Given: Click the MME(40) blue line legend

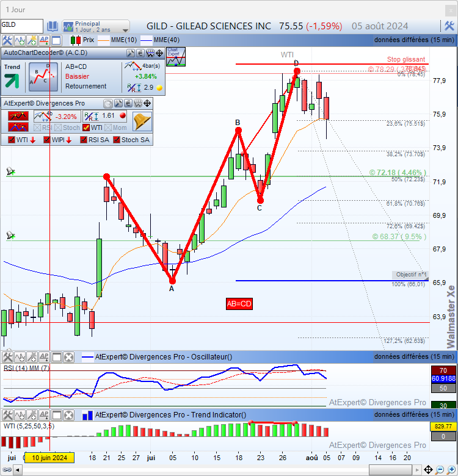Looking at the screenshot, I should [160, 40].
